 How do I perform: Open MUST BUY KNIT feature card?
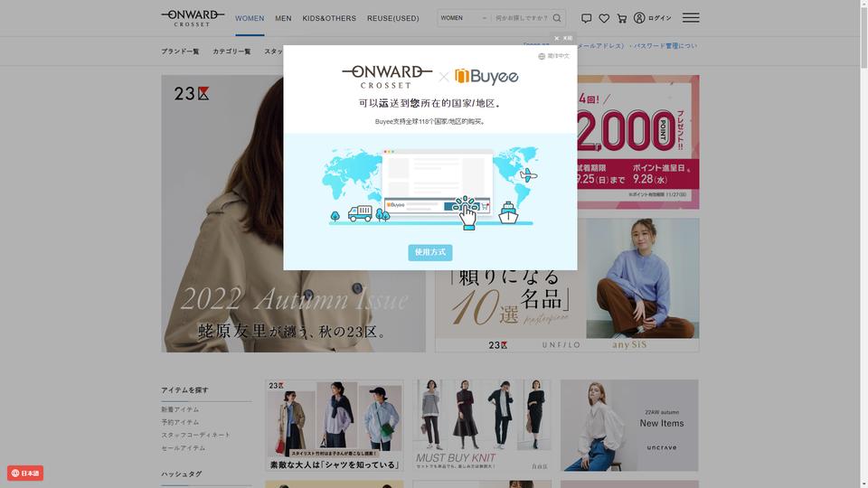[x=482, y=425]
